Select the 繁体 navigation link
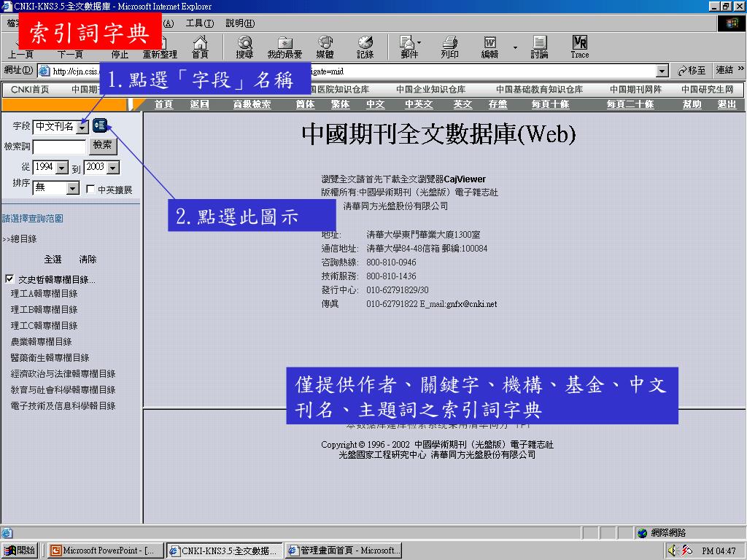Viewport: 747px width, 560px height. [x=340, y=104]
